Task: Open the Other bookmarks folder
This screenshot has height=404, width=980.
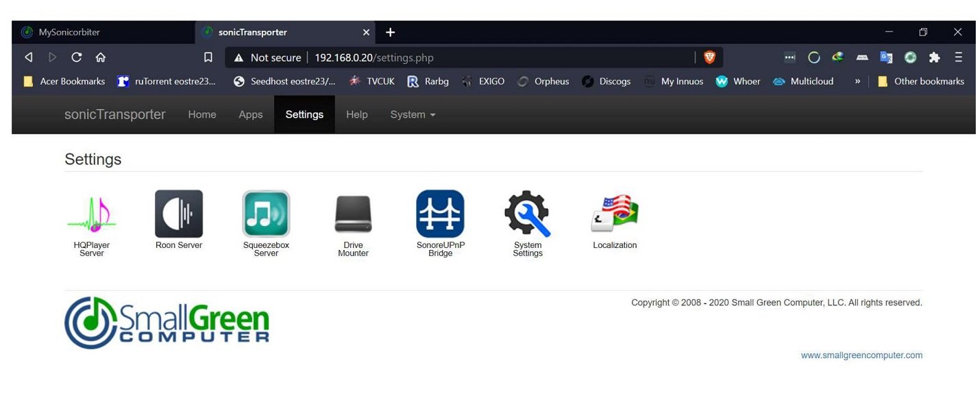Action: pyautogui.click(x=921, y=81)
